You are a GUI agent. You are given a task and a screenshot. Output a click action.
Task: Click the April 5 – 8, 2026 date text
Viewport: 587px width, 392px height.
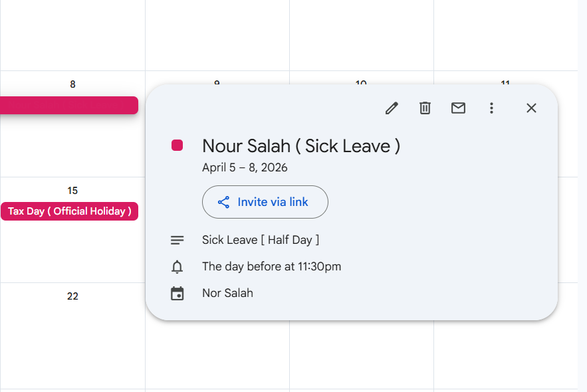(x=245, y=167)
